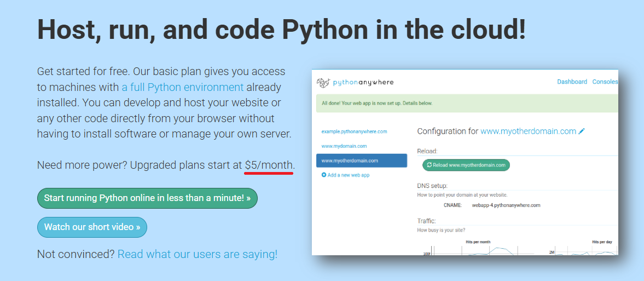
Task: Click the PythonAnywhere logo icon
Action: [323, 82]
